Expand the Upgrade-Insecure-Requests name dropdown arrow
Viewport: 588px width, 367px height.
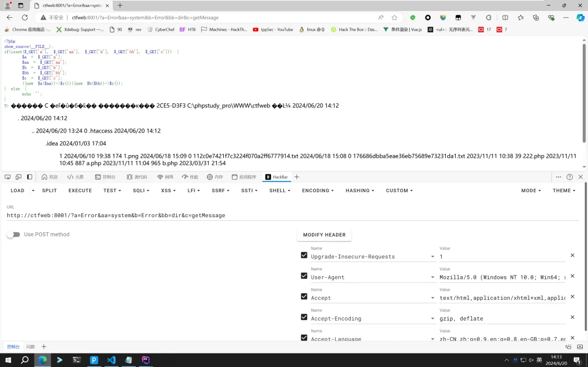432,257
